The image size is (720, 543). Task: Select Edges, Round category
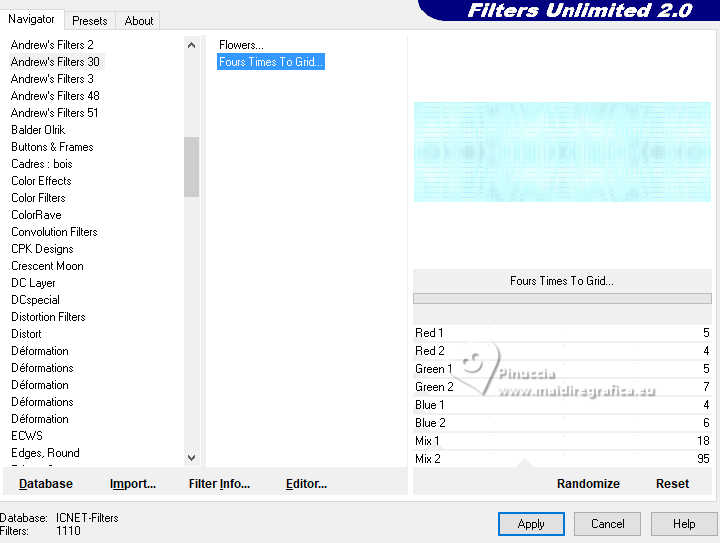(45, 453)
